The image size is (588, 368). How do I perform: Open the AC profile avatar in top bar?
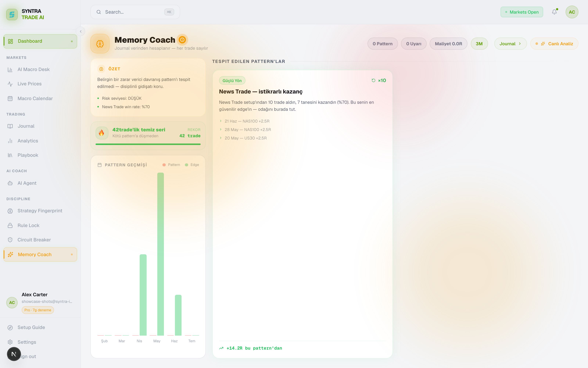pos(572,12)
